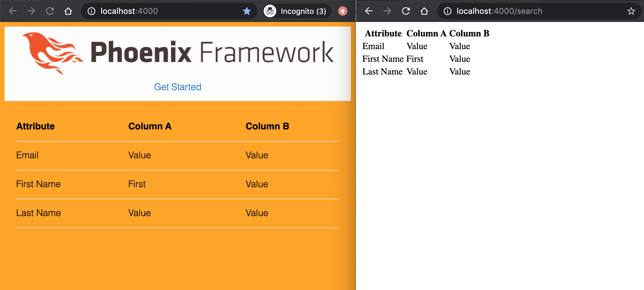This screenshot has width=644, height=290.
Task: Click the orange extension badge next to Incognito label
Action: [343, 11]
